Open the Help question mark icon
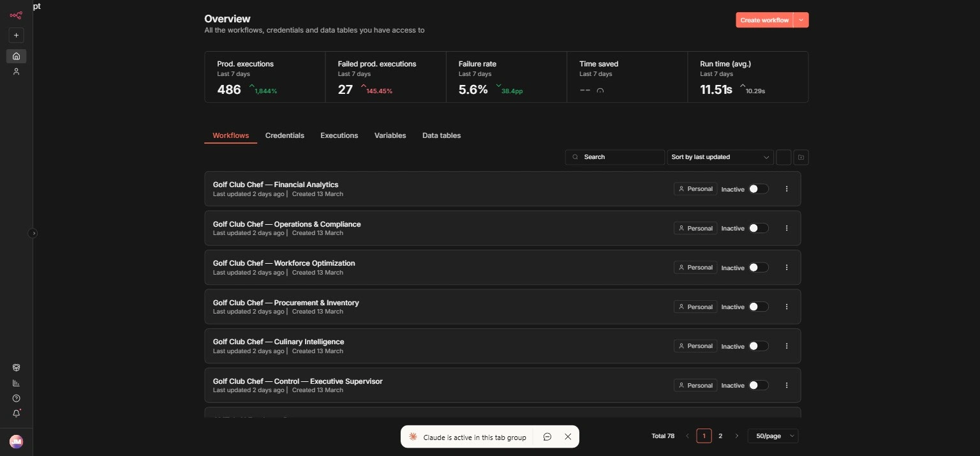 [16, 399]
